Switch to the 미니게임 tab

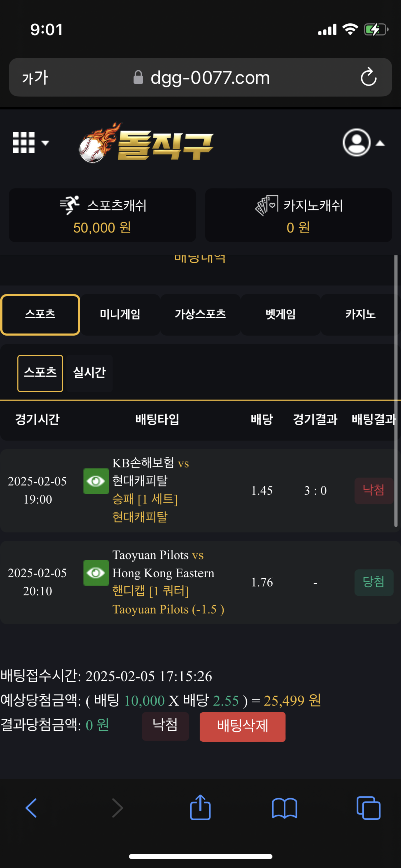(120, 315)
